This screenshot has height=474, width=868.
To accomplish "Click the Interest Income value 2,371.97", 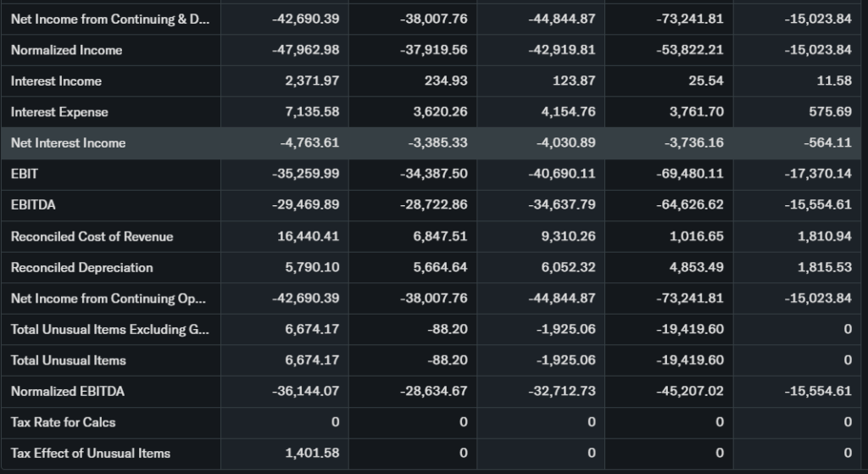I will click(313, 81).
